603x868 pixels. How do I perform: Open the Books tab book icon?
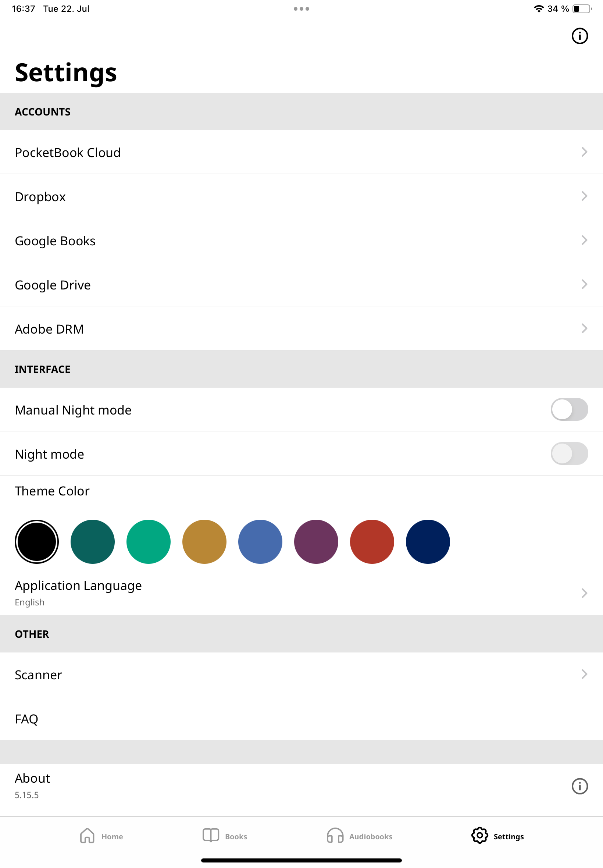click(x=211, y=835)
